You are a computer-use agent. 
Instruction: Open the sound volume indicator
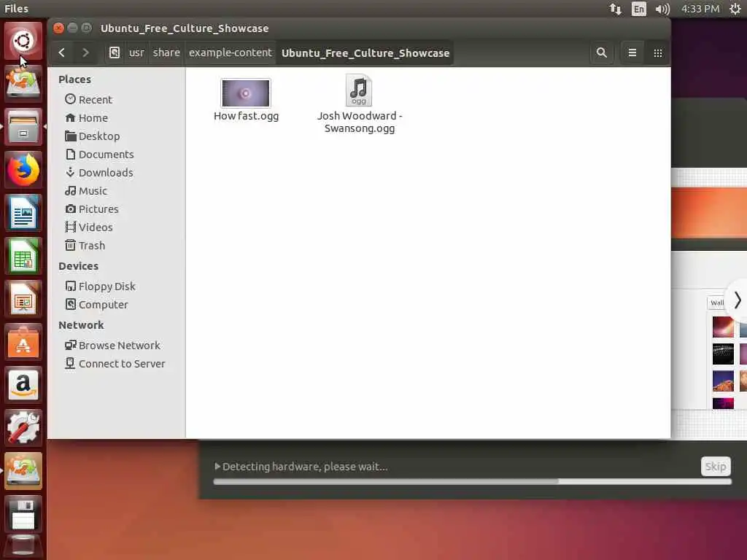[662, 9]
